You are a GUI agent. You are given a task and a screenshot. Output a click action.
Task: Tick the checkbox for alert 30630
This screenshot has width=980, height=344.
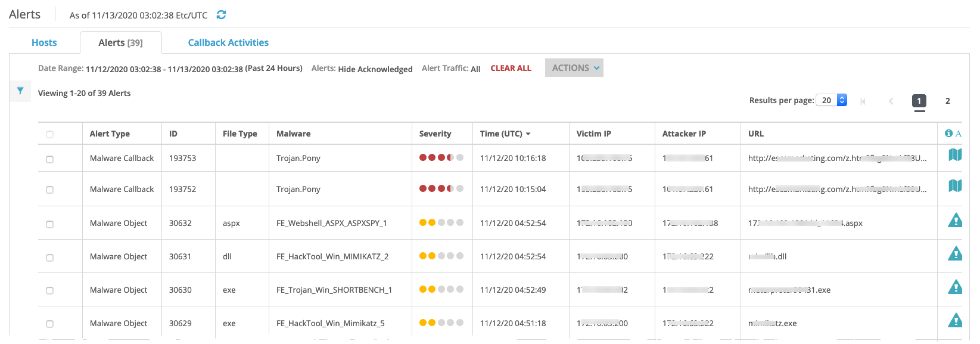point(49,291)
